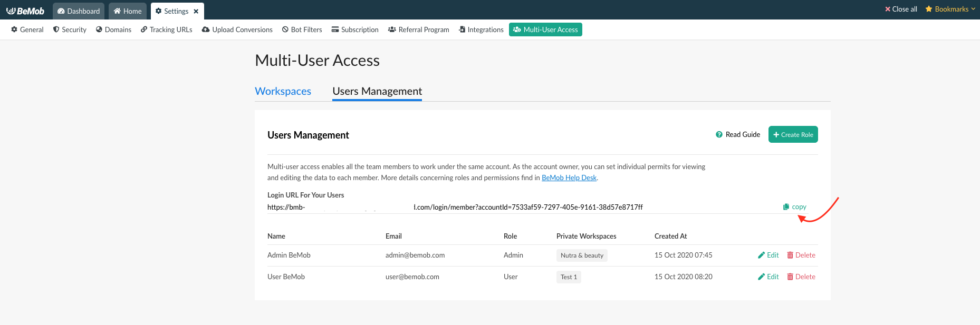Open the Dashboard tab
Screen dimensions: 980x325
(x=79, y=11)
